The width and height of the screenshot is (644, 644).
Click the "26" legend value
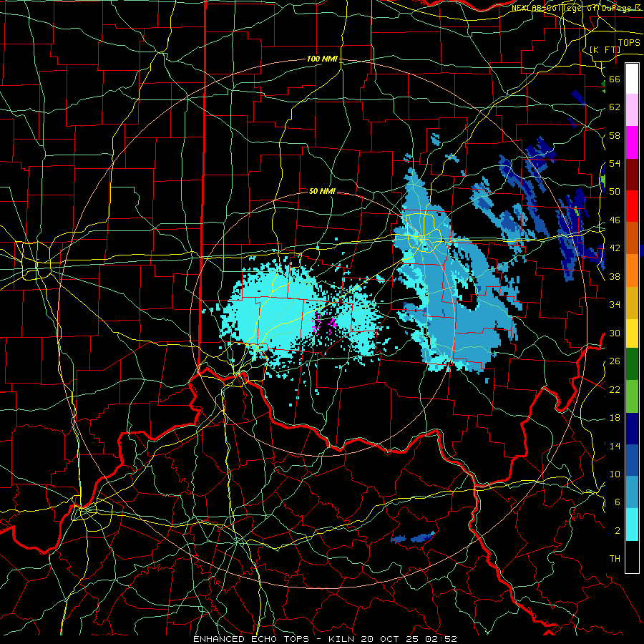(615, 361)
